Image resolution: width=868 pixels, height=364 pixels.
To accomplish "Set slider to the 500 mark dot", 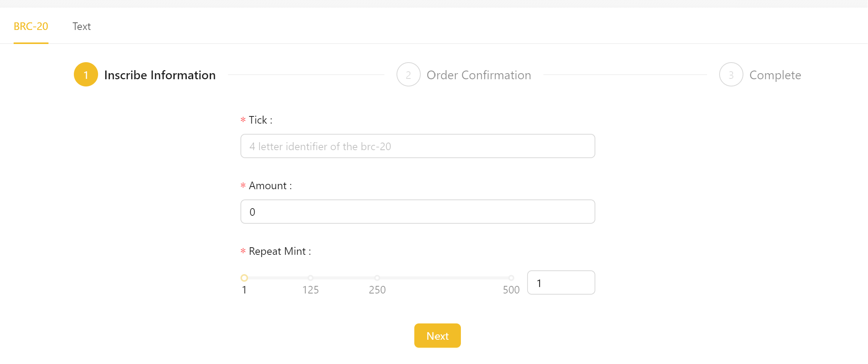I will click(511, 278).
